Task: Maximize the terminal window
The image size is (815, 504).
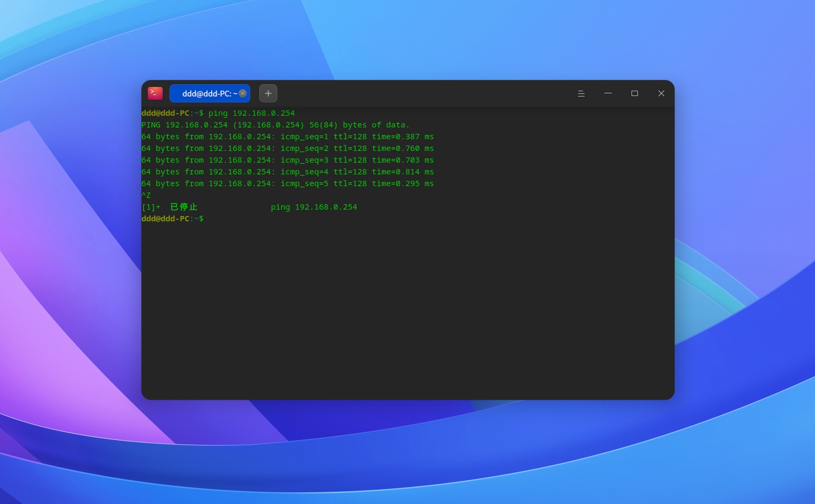Action: pyautogui.click(x=635, y=93)
